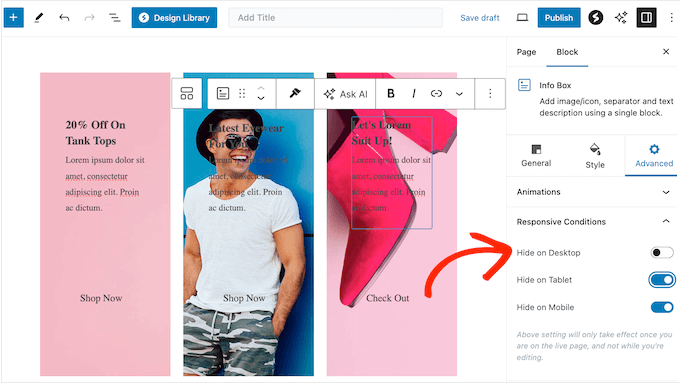Screen dimensions: 680x384
Task: Toggle bold formatting
Action: [391, 93]
